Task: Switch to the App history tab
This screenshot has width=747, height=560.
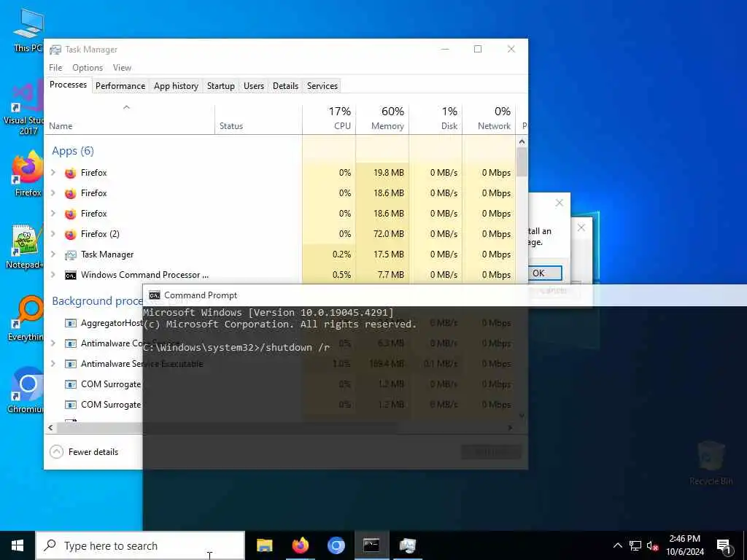Action: (x=176, y=86)
